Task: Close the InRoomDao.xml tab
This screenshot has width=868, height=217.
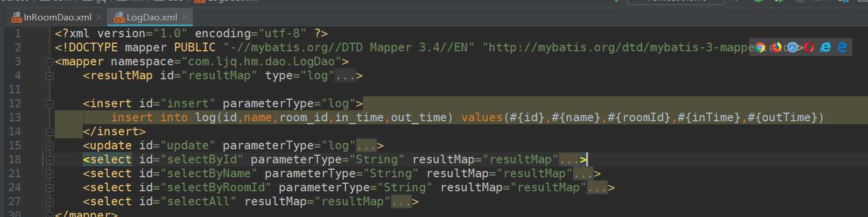Action: point(99,17)
